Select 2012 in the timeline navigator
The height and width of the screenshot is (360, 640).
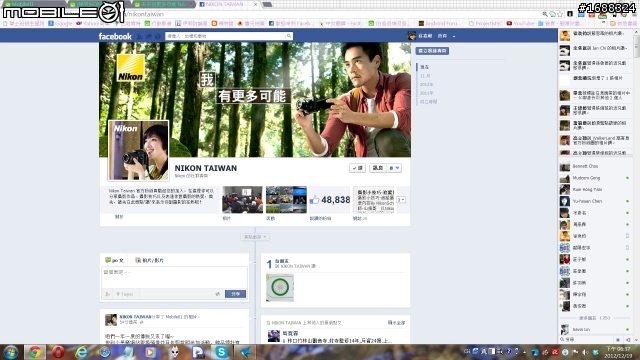(x=426, y=84)
